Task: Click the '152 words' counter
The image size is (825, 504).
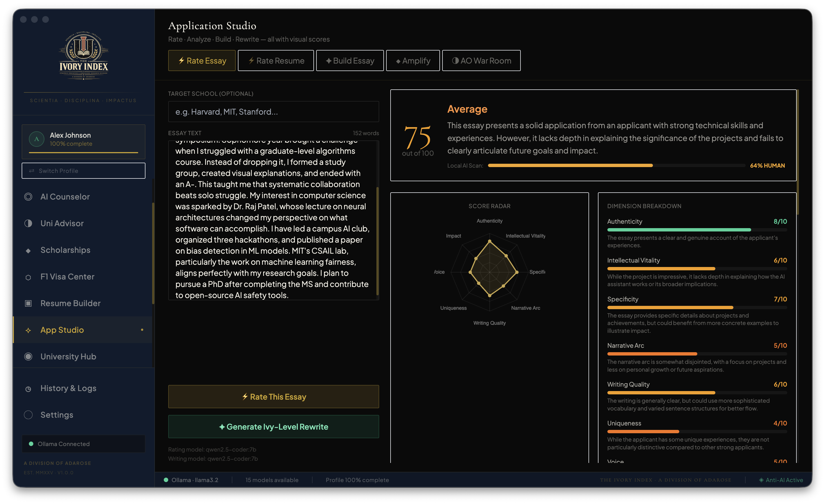Action: click(x=366, y=133)
